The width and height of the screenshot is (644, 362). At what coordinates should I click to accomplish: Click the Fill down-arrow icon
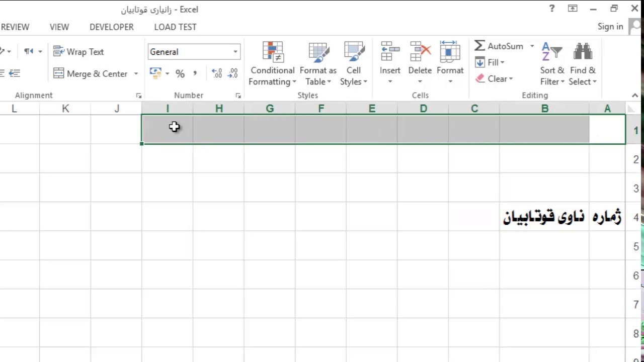pos(479,62)
